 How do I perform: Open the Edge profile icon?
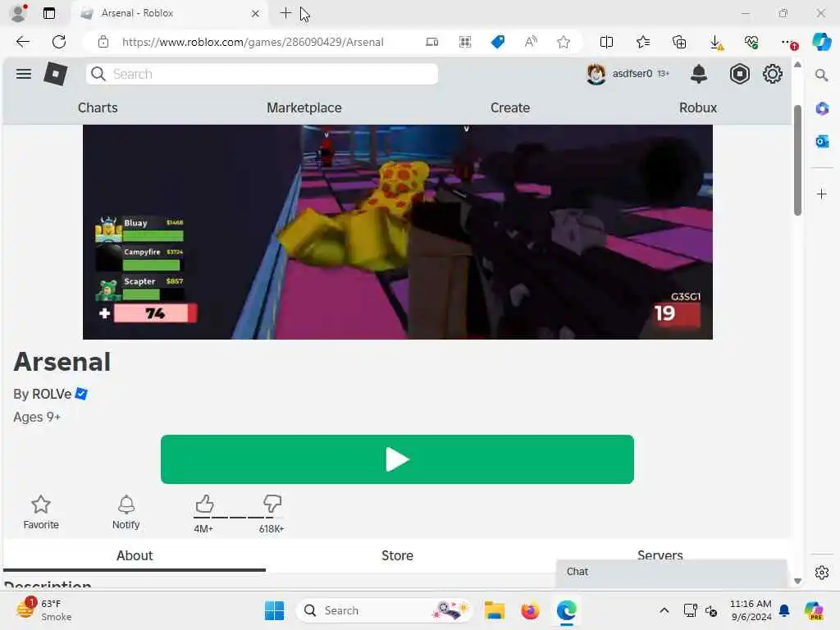point(19,13)
